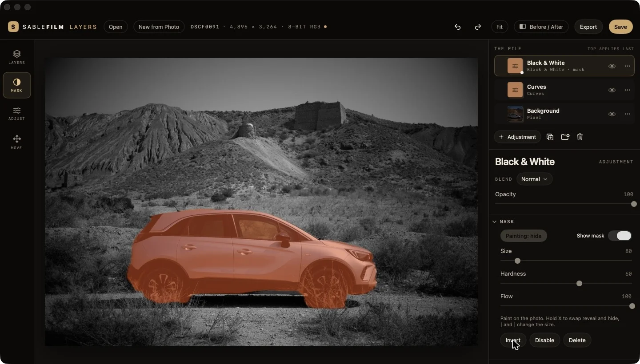Open the Layers tool in the sidebar
Viewport: 640px width, 364px height.
[x=16, y=57]
